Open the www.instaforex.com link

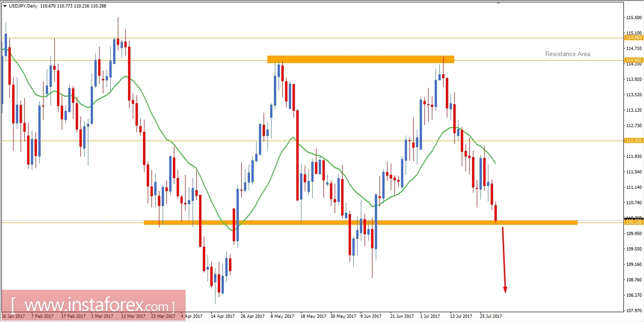coord(91,305)
